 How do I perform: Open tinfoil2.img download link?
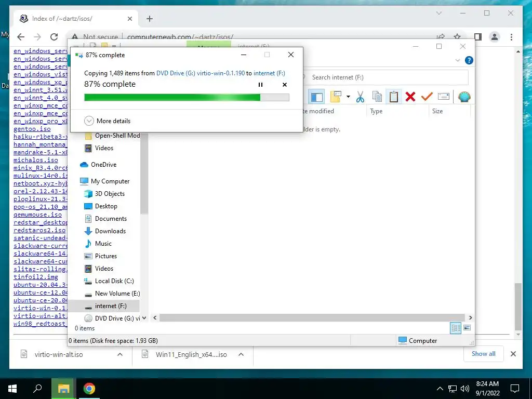pos(36,277)
